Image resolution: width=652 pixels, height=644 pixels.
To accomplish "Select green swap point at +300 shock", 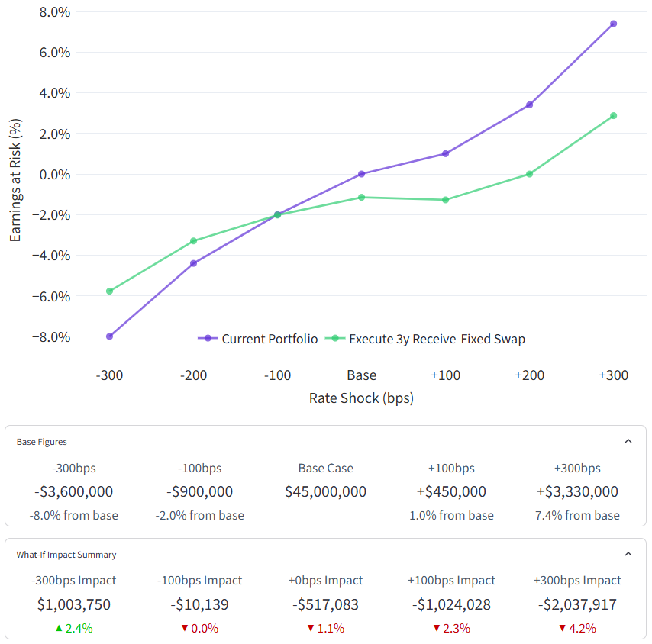I will point(613,116).
